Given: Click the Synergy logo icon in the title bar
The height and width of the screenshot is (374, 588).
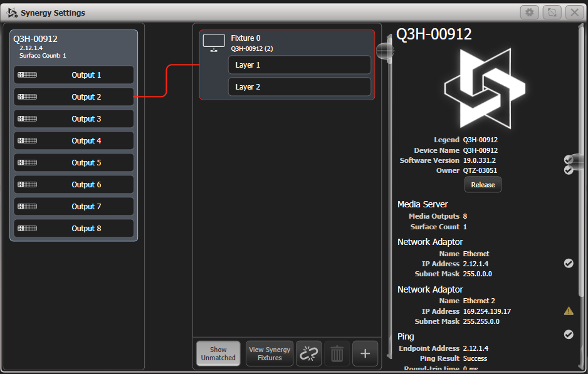Looking at the screenshot, I should (x=11, y=12).
